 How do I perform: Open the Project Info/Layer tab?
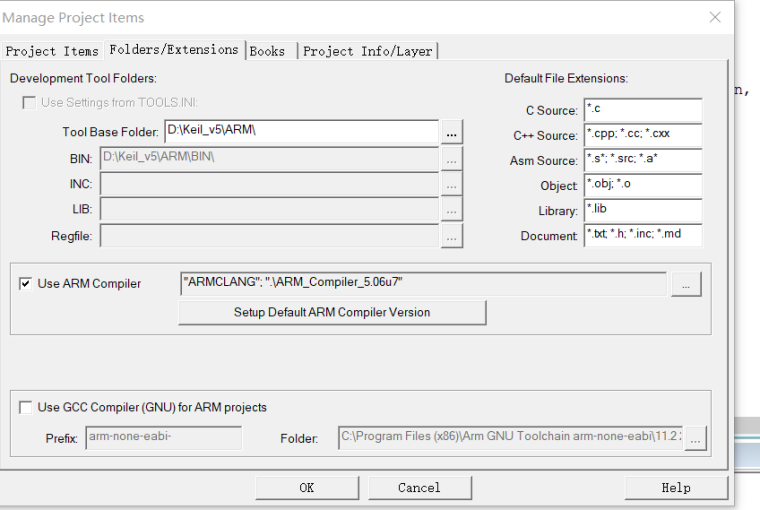coord(369,51)
